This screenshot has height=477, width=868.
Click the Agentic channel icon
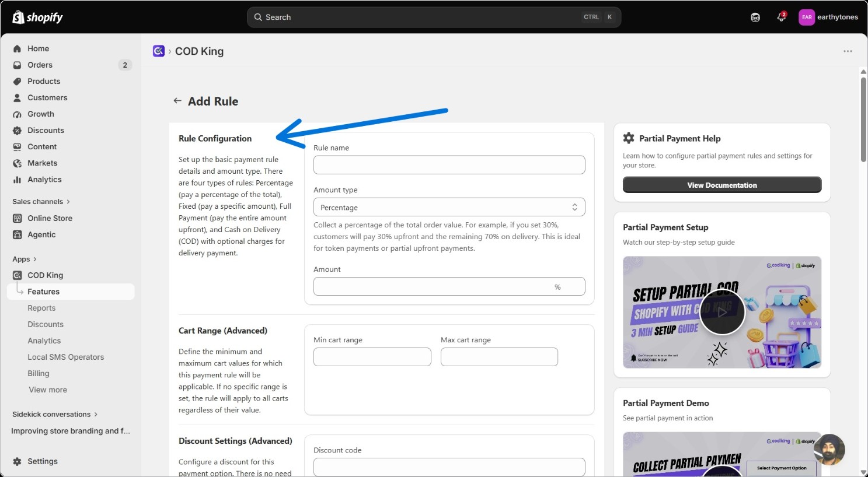(17, 234)
